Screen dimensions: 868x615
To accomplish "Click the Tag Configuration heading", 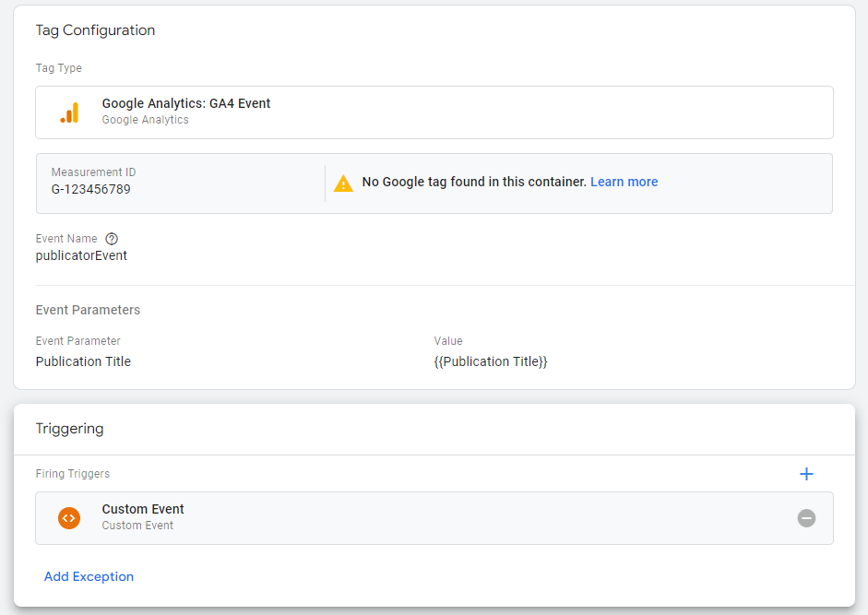I will [x=95, y=30].
